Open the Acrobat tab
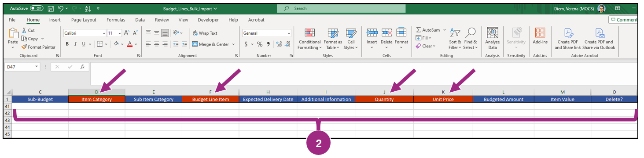Screen dimensions: 644x158 [256, 20]
